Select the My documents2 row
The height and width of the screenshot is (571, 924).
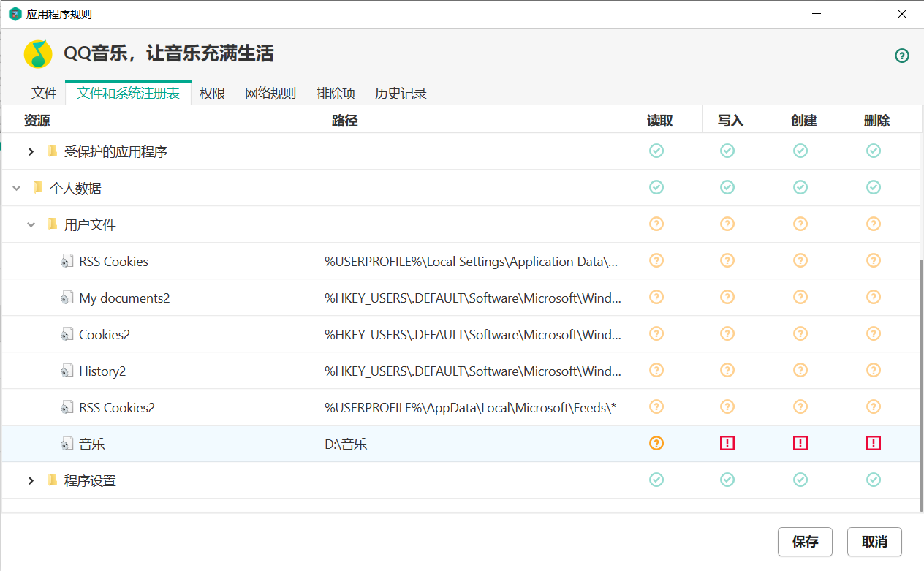pos(124,298)
